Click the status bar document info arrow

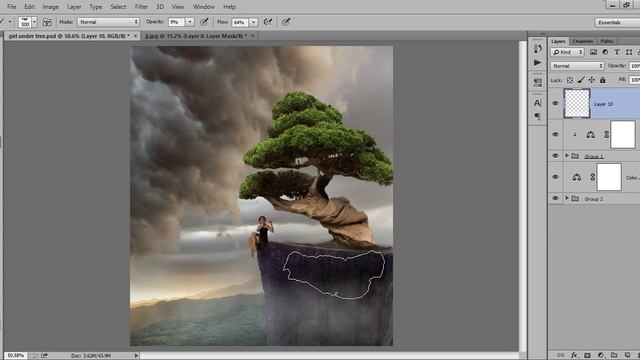pyautogui.click(x=136, y=356)
